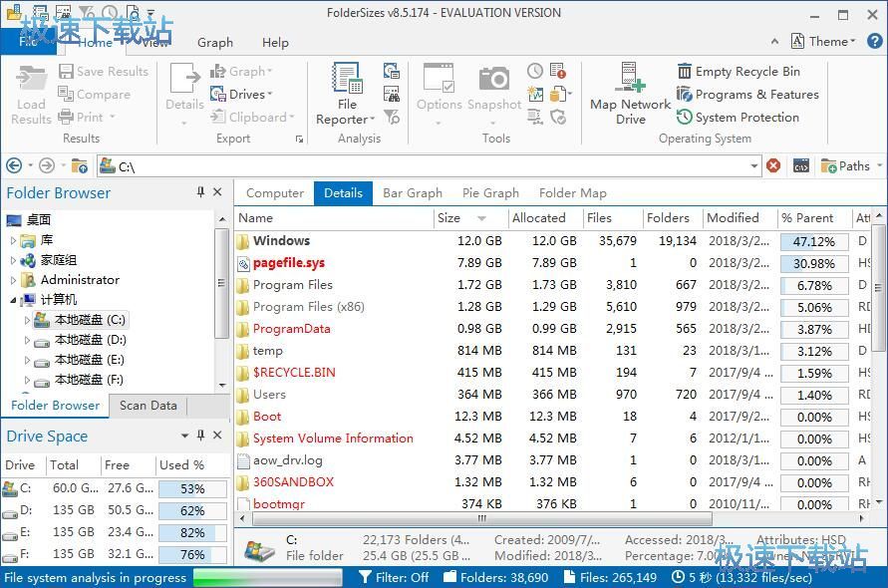Viewport: 888px width, 588px height.
Task: Pin the Folder Browser panel
Action: click(x=200, y=192)
